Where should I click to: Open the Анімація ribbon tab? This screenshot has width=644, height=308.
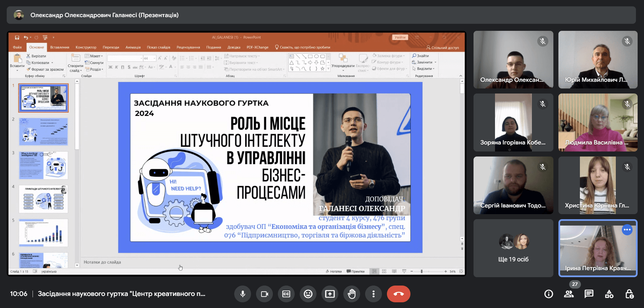pyautogui.click(x=133, y=47)
